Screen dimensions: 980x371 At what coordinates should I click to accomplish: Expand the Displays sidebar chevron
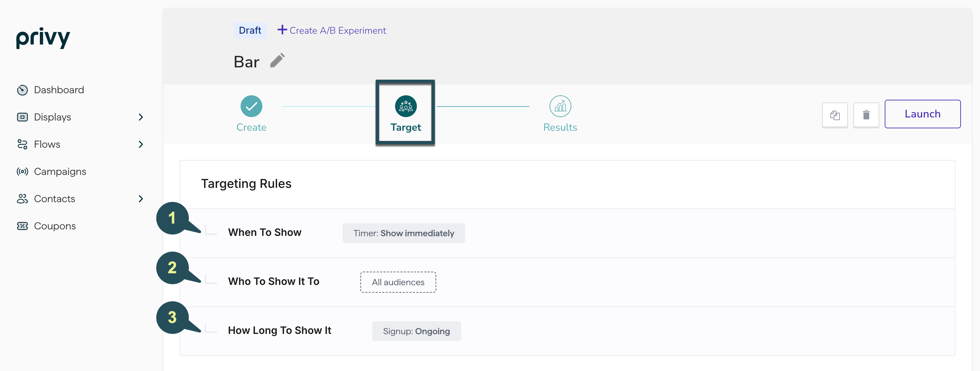click(141, 117)
